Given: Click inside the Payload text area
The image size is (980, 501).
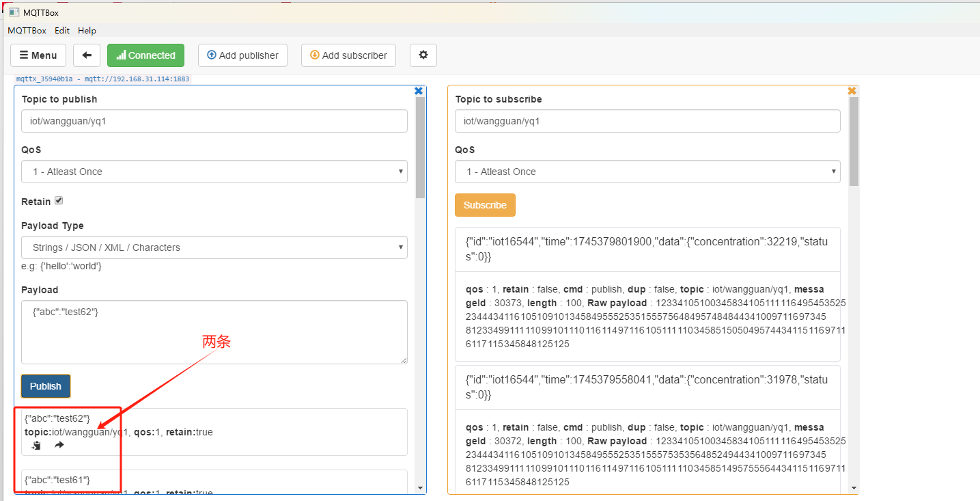Looking at the screenshot, I should (x=214, y=332).
